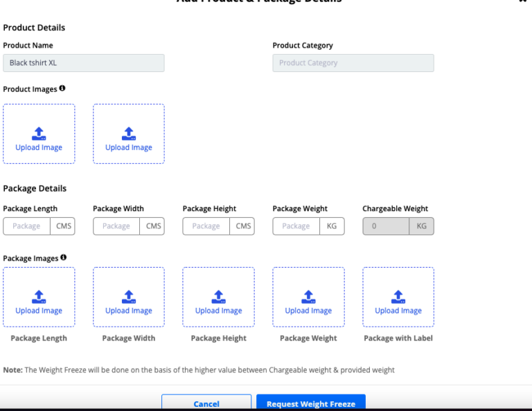Click the first Product Images upload icon
532x411 pixels.
39,133
